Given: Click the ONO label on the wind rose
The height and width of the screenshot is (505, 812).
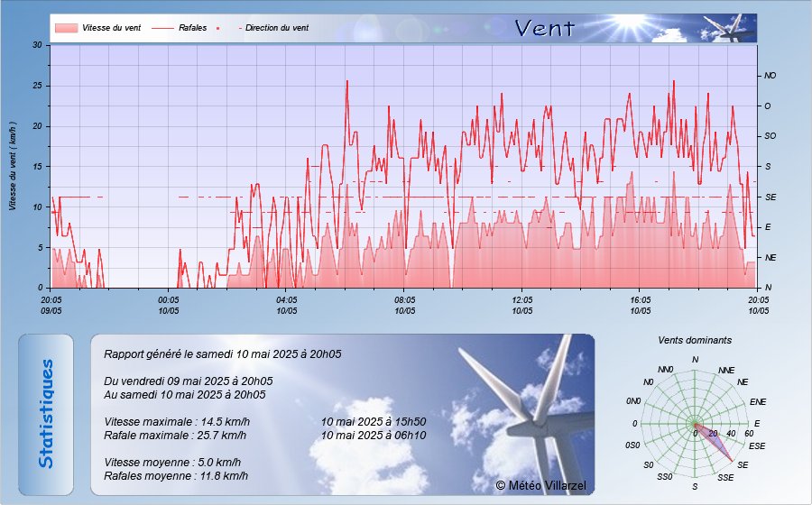Looking at the screenshot, I should [x=633, y=401].
